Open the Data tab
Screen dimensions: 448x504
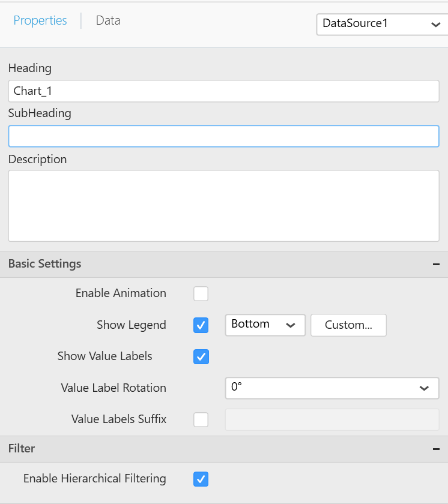(108, 20)
